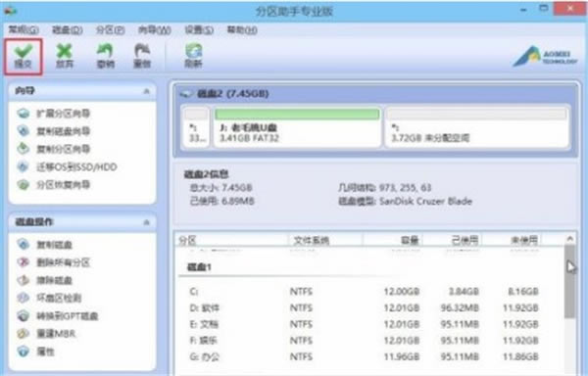Collapse the 向导 panel with its arrow
The image size is (588, 376).
click(147, 91)
